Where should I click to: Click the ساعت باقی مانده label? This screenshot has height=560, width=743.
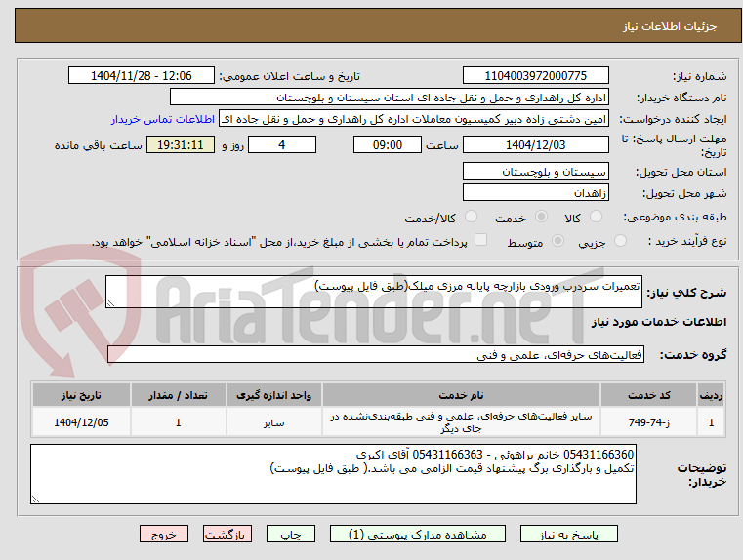click(98, 145)
